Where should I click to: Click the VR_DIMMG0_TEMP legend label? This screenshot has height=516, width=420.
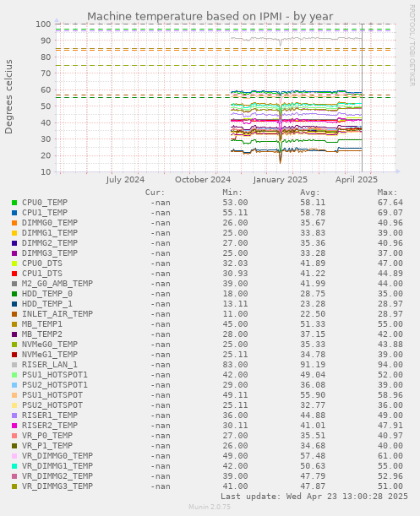click(57, 456)
